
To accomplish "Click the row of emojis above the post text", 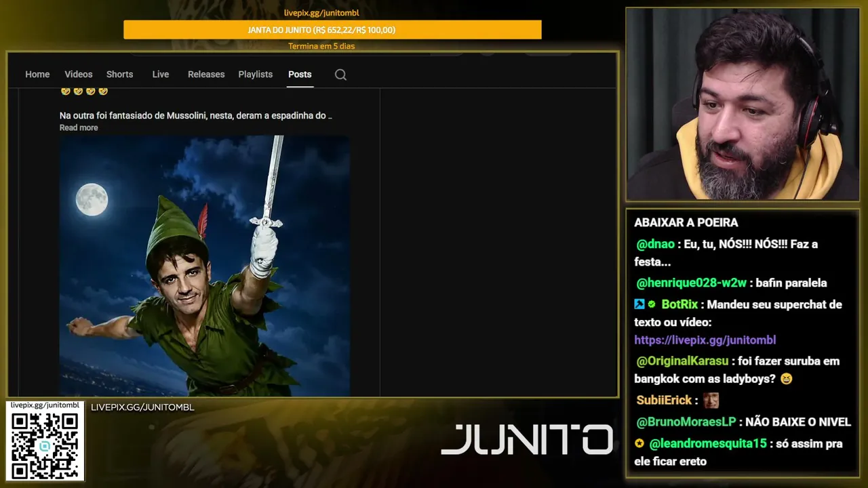I will point(84,91).
